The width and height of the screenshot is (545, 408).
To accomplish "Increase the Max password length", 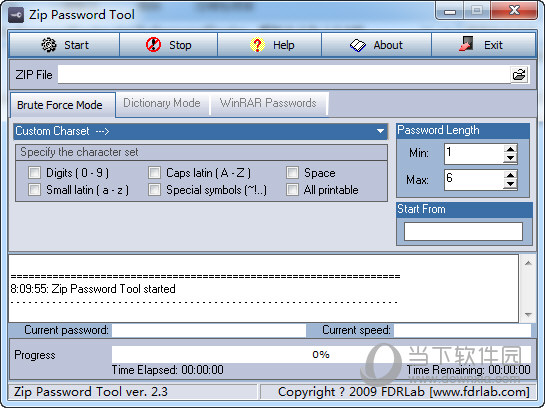I will [x=510, y=175].
